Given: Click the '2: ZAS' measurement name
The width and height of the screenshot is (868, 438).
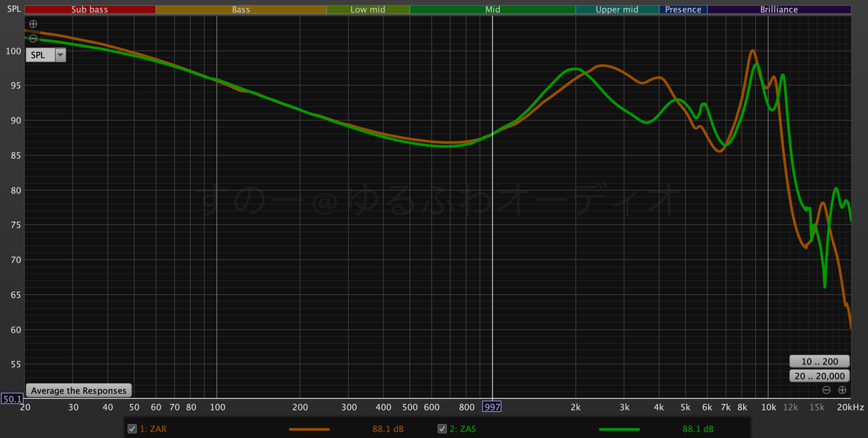Looking at the screenshot, I should coord(464,429).
